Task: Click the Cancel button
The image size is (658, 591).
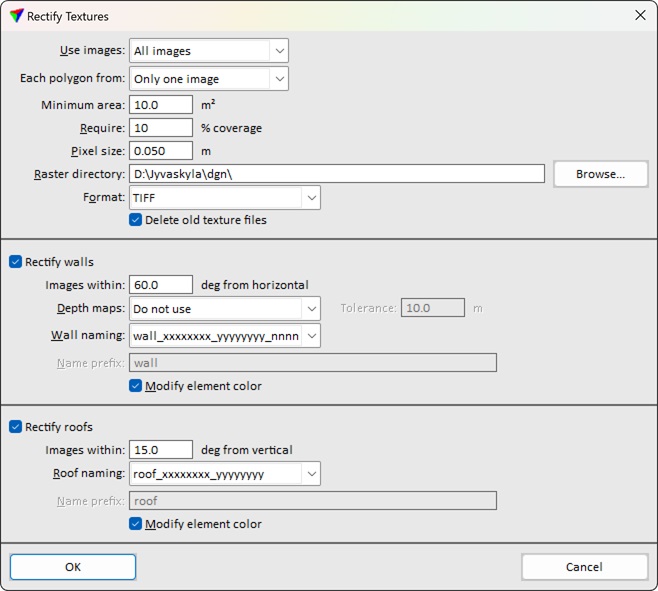Action: click(x=584, y=567)
